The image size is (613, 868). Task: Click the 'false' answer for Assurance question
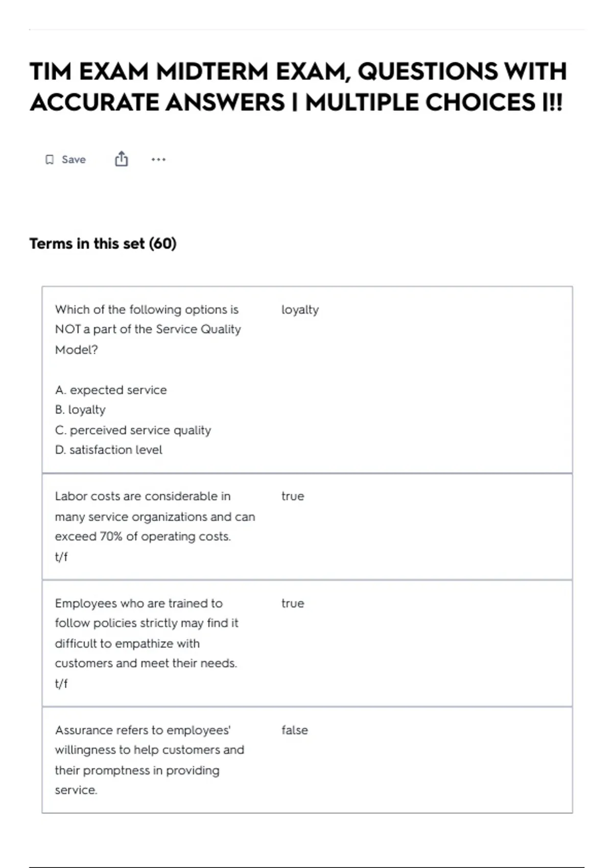coord(295,730)
